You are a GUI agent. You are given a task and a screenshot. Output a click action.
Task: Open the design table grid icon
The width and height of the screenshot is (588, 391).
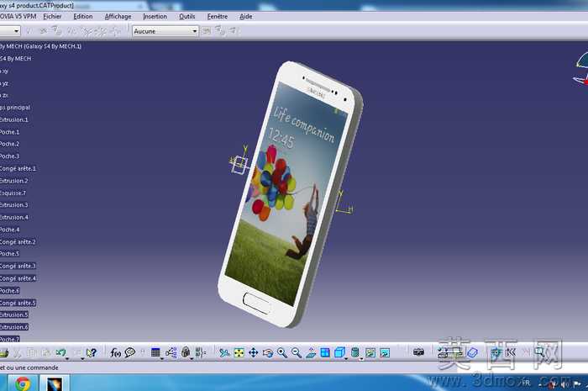[x=155, y=352]
